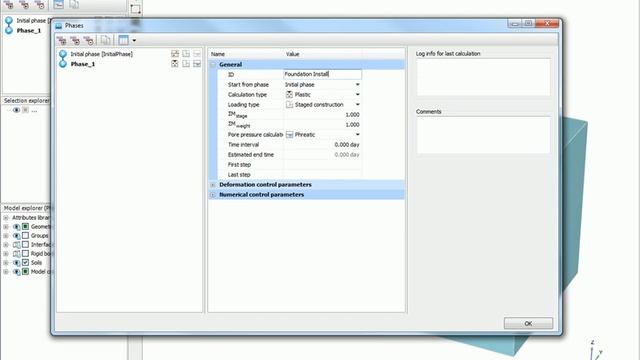Click inside Log info for last calculation box
The image size is (640, 360).
(483, 77)
